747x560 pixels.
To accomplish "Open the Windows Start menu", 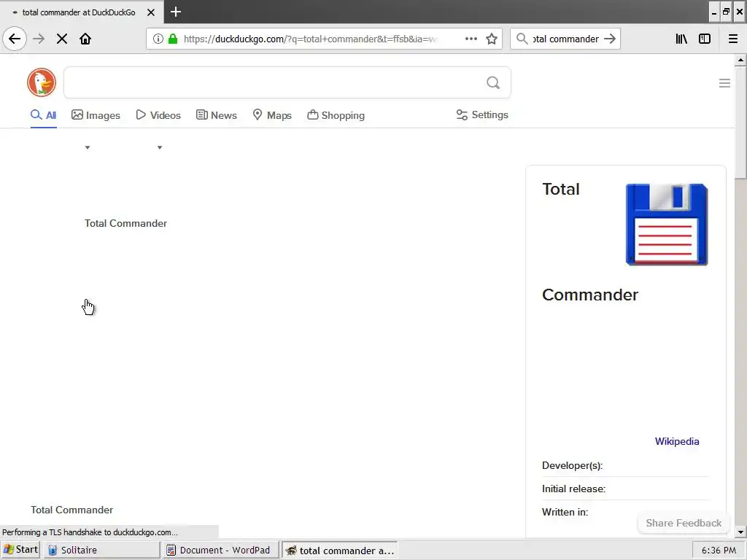I will (x=20, y=550).
